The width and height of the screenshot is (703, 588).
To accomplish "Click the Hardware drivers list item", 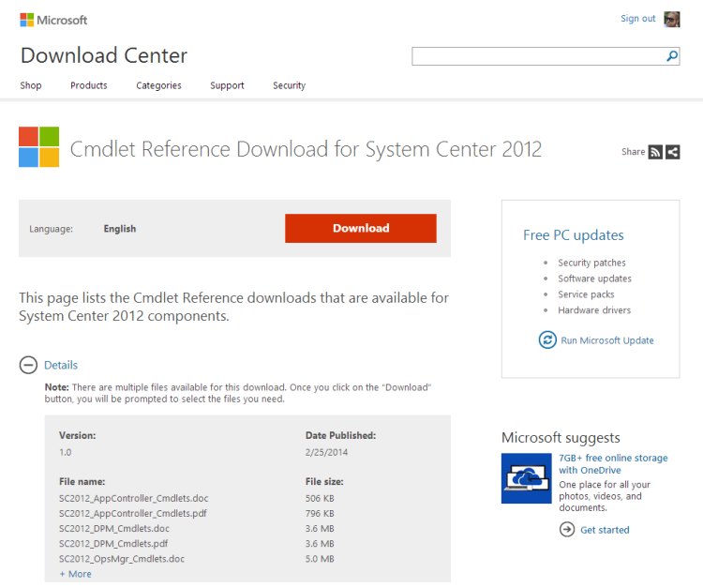I will point(594,309).
